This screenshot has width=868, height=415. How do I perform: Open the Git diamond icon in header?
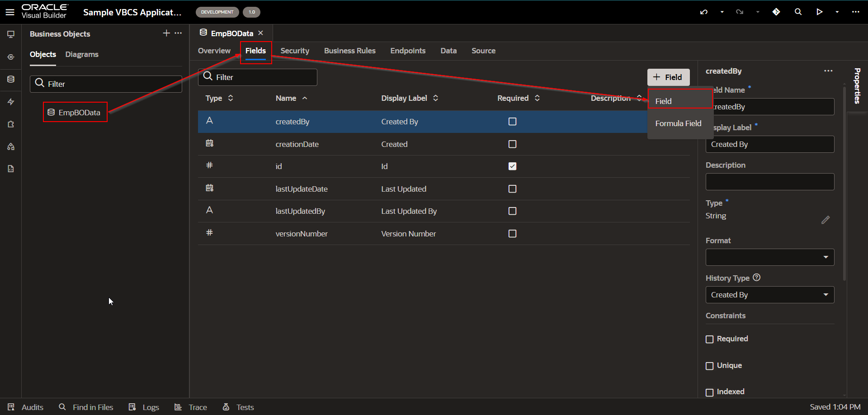(x=776, y=12)
